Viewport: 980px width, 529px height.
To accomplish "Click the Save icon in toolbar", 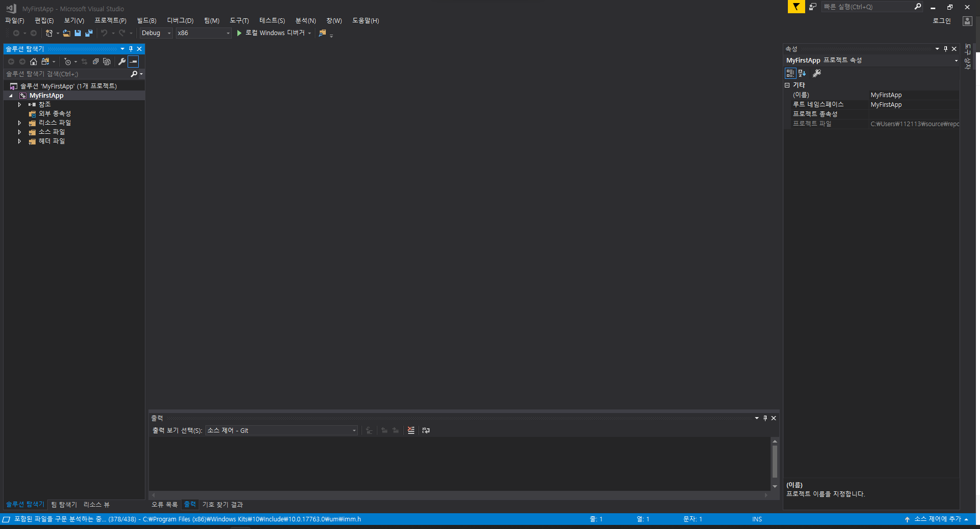I will pos(78,33).
